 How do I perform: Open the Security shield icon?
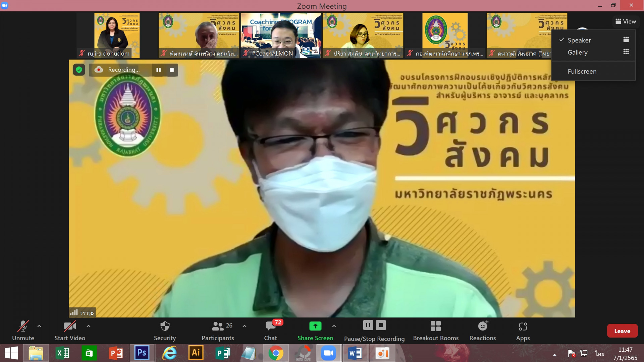[165, 326]
